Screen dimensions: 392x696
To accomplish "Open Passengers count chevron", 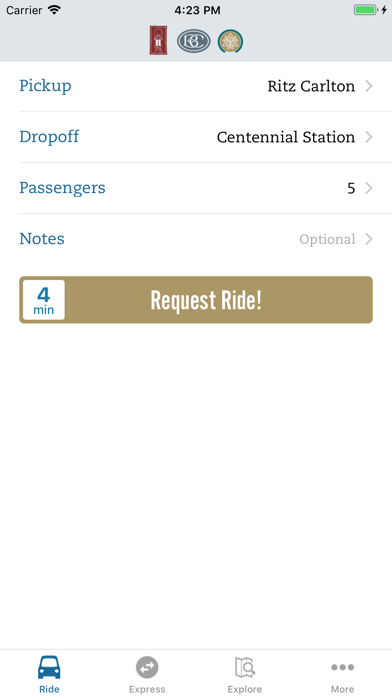I will (x=368, y=188).
